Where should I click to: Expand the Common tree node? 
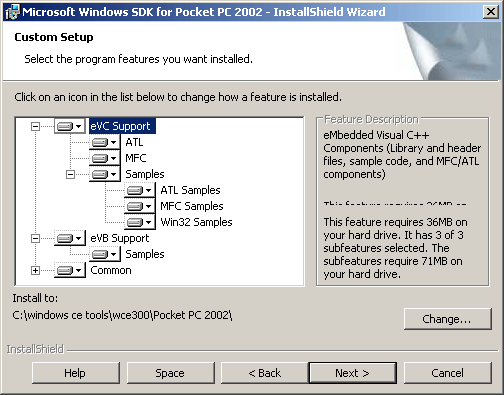pyautogui.click(x=35, y=271)
